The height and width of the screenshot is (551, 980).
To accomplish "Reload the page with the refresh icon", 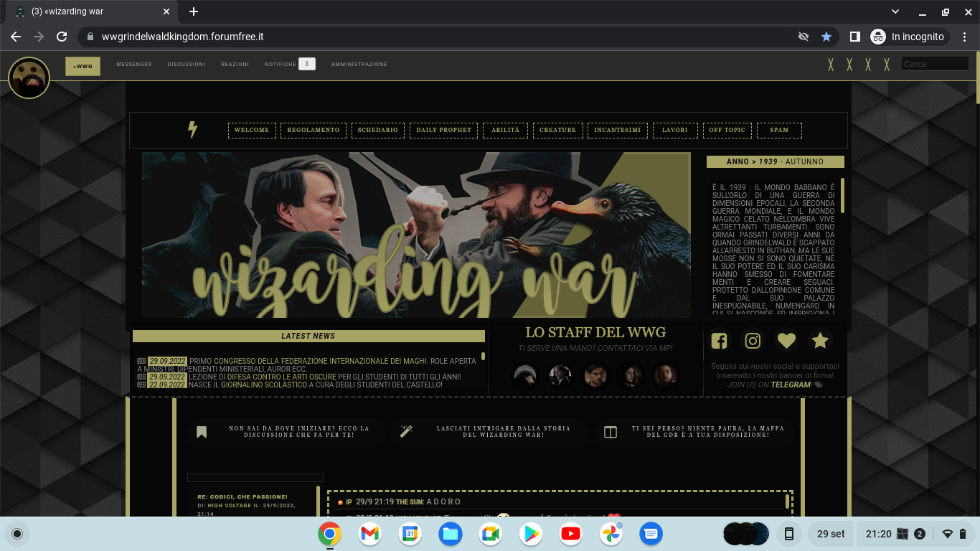I will [x=62, y=37].
